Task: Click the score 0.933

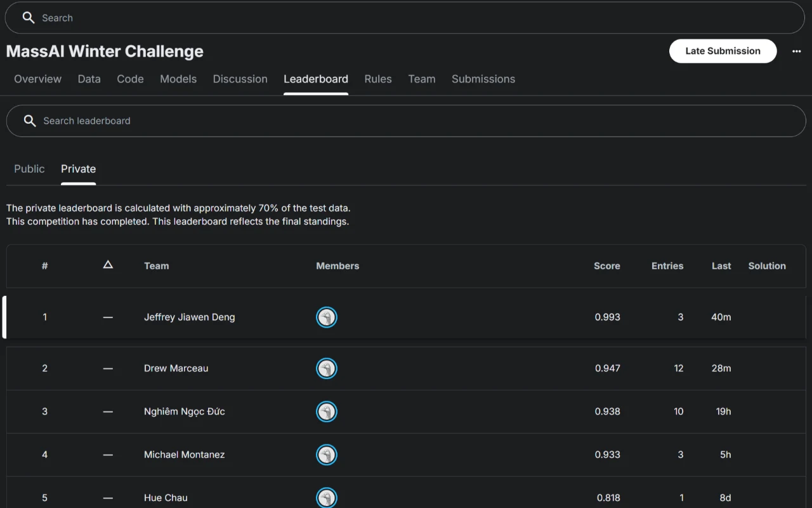Action: (x=608, y=455)
